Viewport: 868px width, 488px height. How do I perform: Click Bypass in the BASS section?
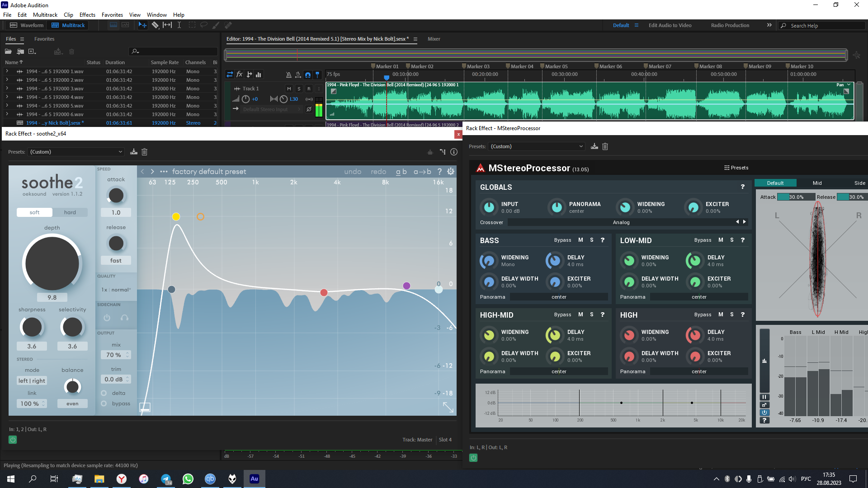(562, 240)
